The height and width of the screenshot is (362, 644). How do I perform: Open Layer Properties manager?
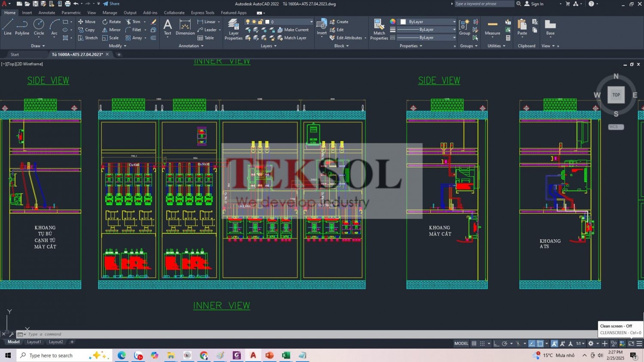tap(234, 29)
